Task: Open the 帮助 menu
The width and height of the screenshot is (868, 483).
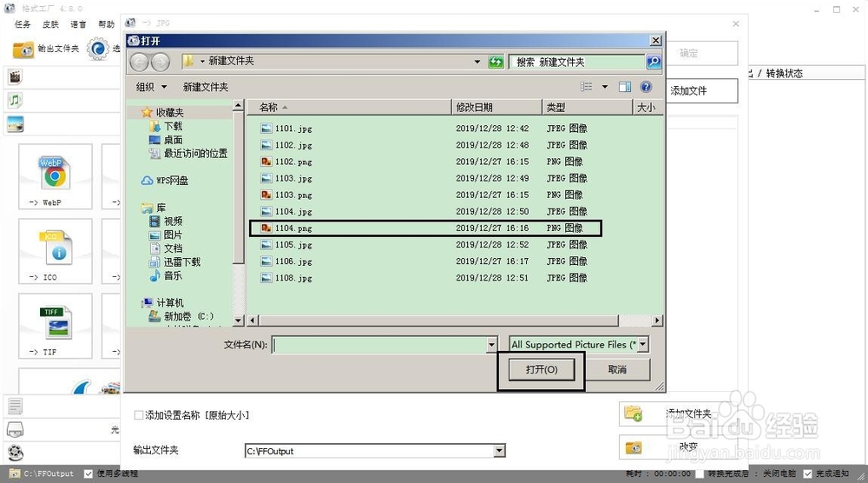Action: point(106,24)
